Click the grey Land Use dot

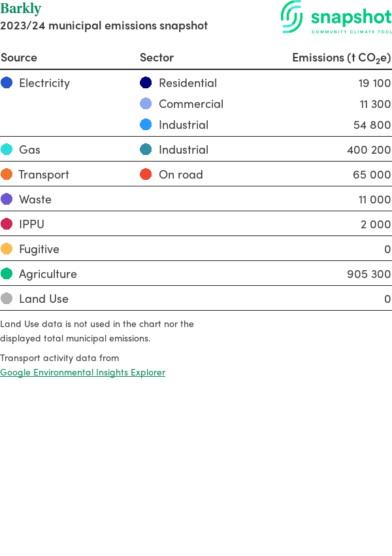(7, 298)
